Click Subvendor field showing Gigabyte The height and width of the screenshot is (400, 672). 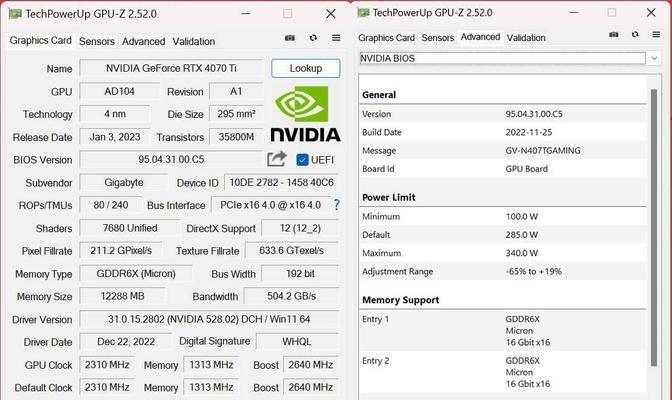[124, 183]
